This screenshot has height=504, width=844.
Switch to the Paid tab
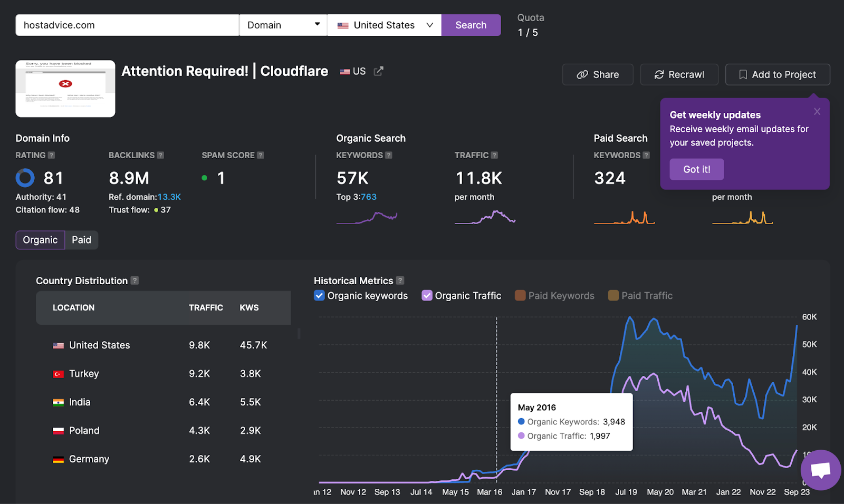click(x=81, y=240)
